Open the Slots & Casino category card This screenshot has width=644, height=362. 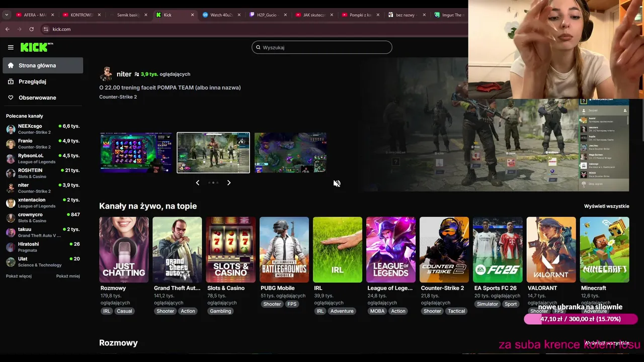pos(230,249)
